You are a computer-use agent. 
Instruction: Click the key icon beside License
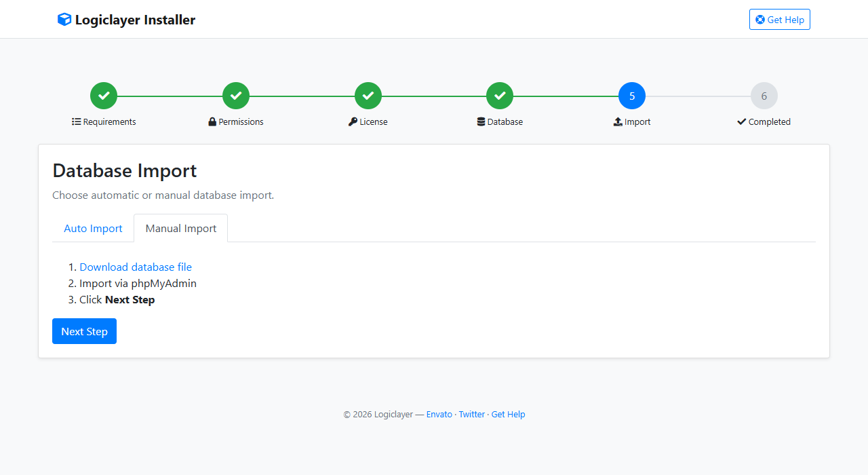353,122
